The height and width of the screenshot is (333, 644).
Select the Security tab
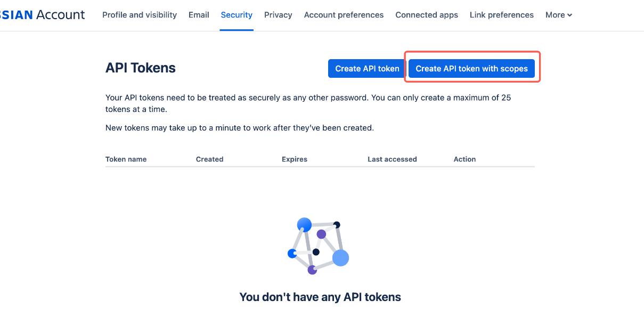(x=237, y=15)
